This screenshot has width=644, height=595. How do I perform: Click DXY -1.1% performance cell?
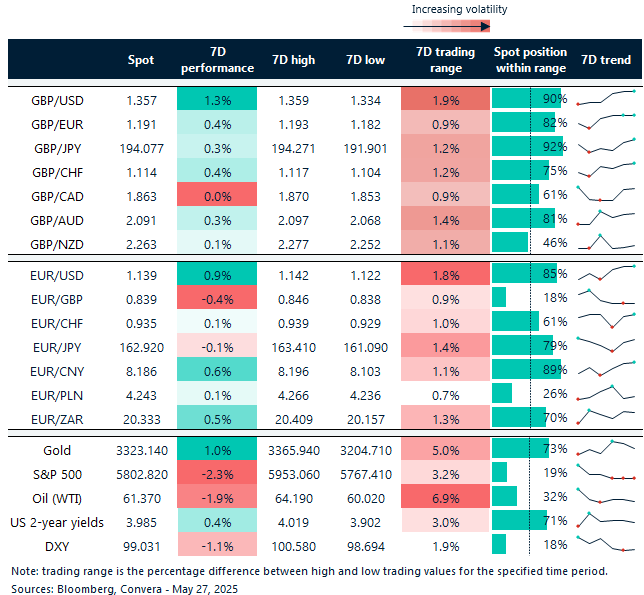pos(217,544)
